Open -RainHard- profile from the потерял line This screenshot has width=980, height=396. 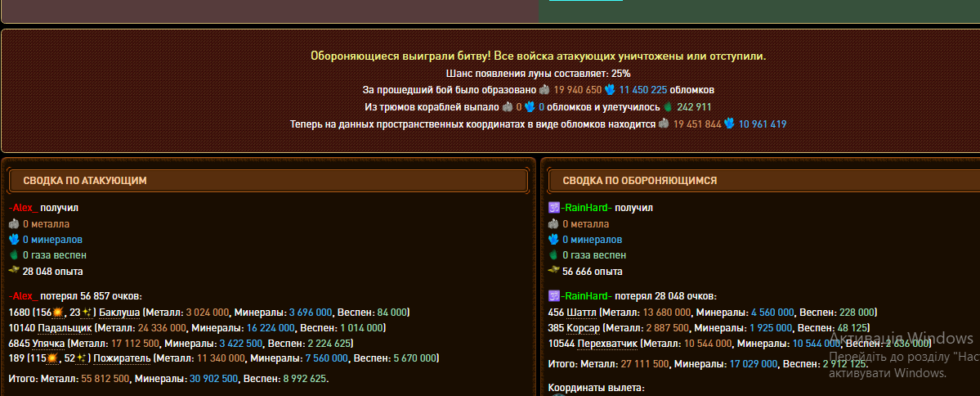[x=586, y=296]
